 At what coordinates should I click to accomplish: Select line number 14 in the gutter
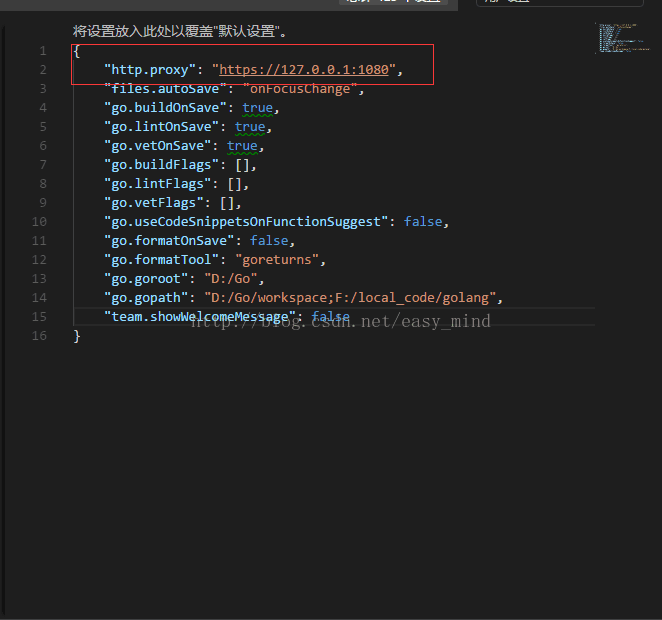pyautogui.click(x=39, y=298)
